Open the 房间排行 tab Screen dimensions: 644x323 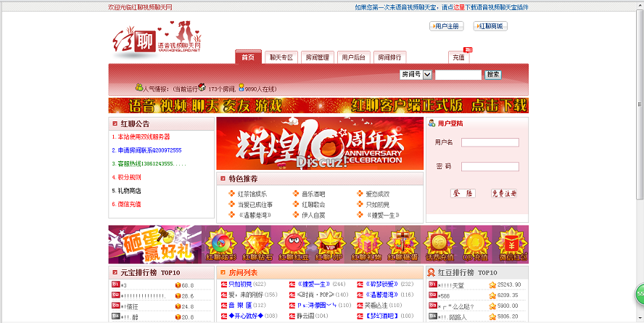(x=390, y=57)
